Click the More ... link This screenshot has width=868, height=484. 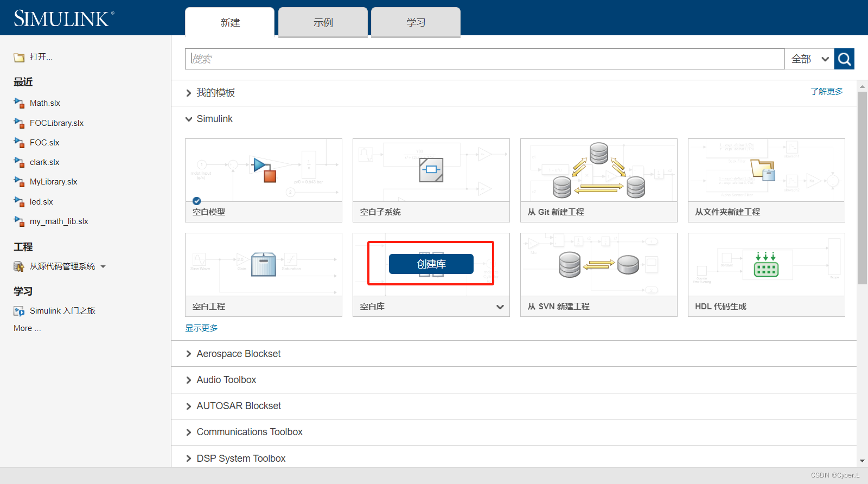coord(27,328)
